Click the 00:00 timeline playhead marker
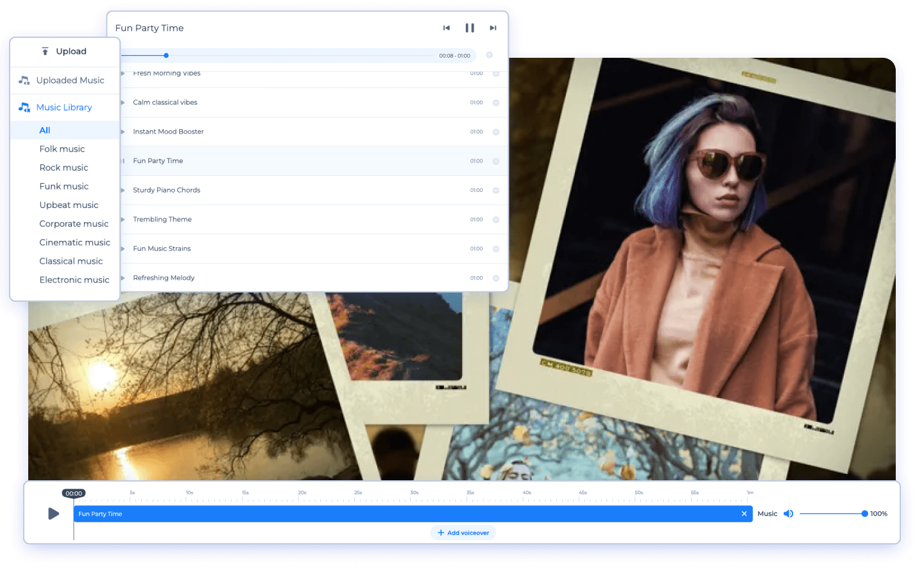This screenshot has width=924, height=583. [x=74, y=493]
